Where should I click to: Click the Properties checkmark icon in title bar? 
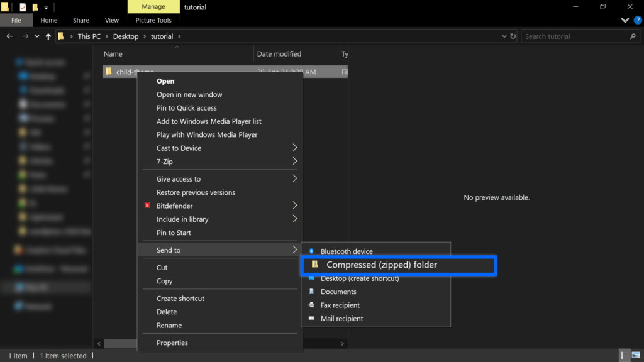click(x=23, y=7)
